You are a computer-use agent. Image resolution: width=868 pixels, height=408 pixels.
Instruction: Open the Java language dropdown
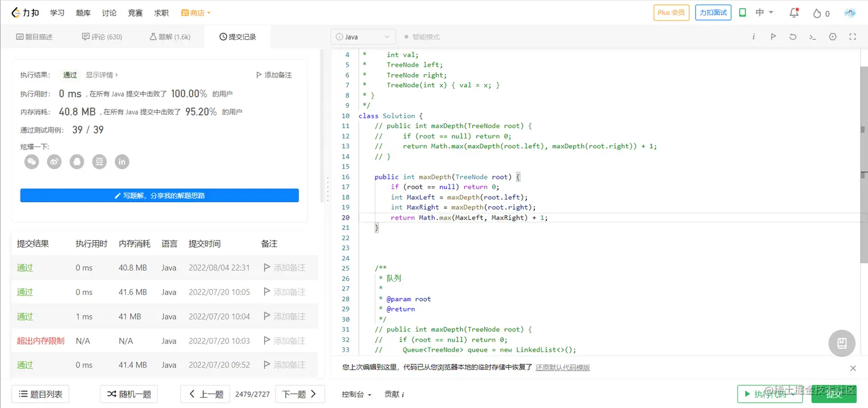[x=363, y=37]
